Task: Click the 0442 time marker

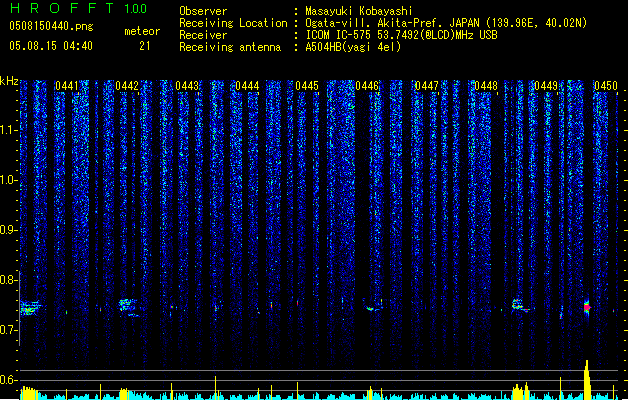Action: coord(127,86)
